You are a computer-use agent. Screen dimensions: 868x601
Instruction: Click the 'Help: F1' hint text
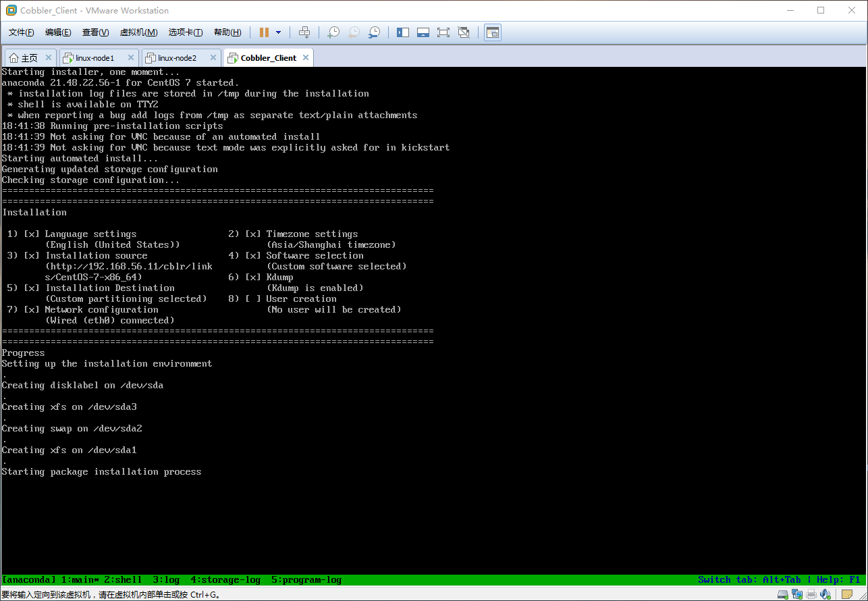[x=838, y=580]
